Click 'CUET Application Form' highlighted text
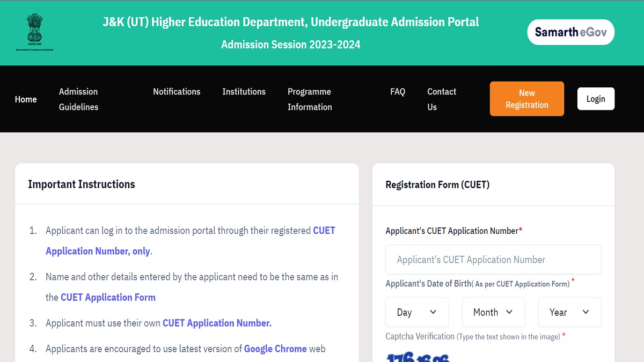Image resolution: width=644 pixels, height=362 pixels. click(108, 297)
